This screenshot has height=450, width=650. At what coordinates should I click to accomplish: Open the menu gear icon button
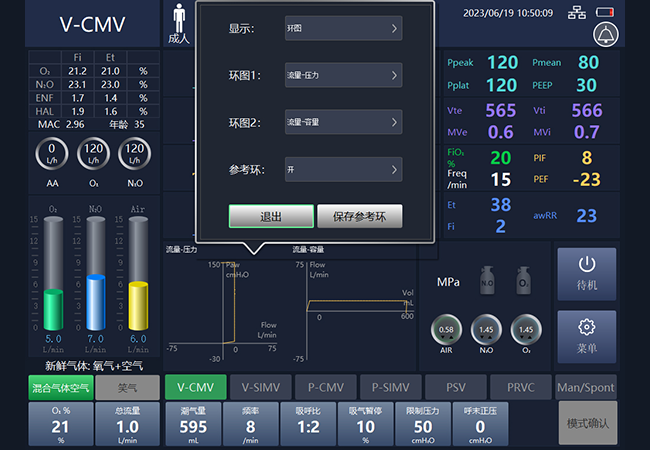click(587, 337)
